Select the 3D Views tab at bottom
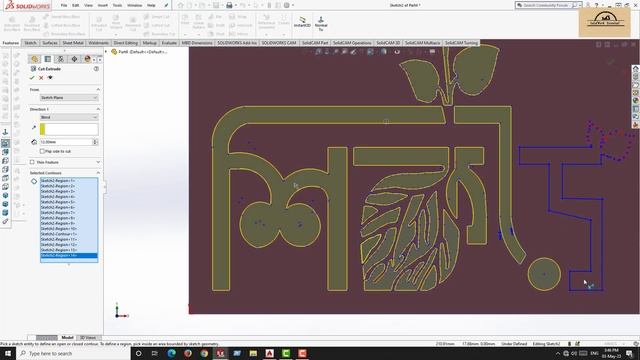 click(x=88, y=338)
